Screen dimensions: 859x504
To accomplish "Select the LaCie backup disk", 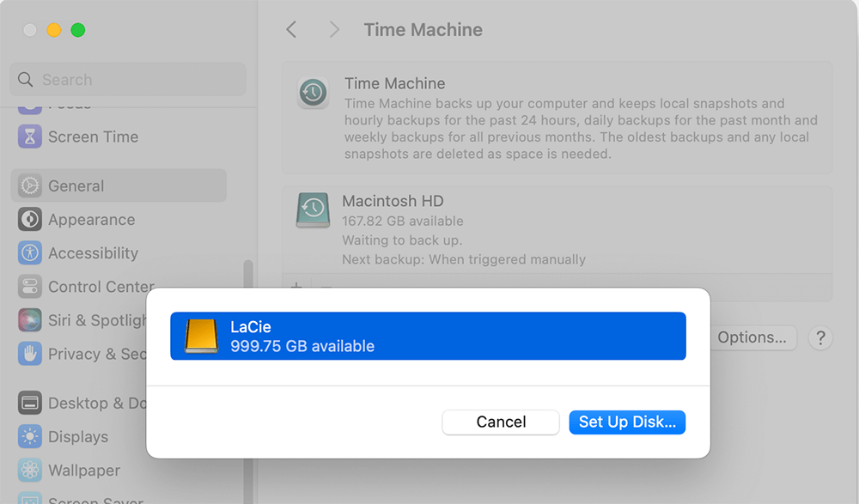I will [429, 337].
